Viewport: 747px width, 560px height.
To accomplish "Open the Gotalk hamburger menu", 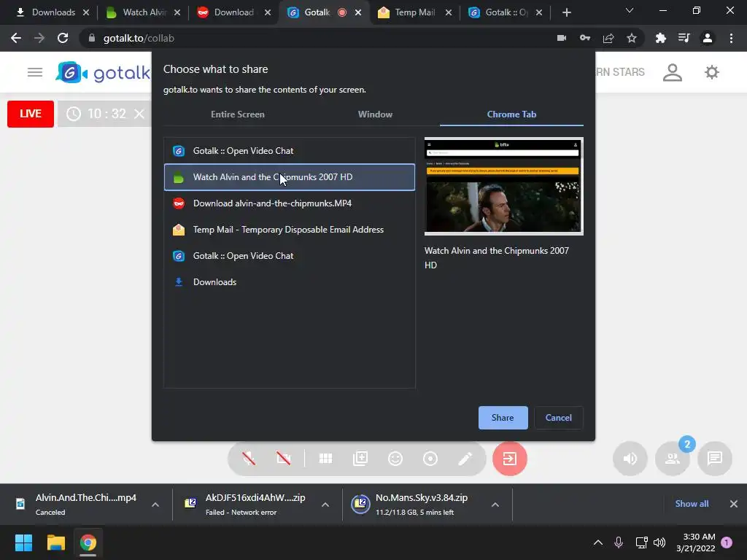I will click(x=35, y=72).
